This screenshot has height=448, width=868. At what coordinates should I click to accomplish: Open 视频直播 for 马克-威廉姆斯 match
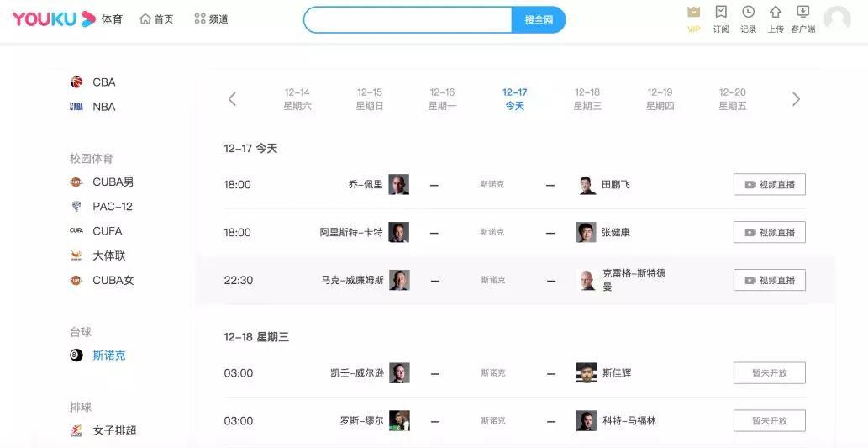click(770, 280)
